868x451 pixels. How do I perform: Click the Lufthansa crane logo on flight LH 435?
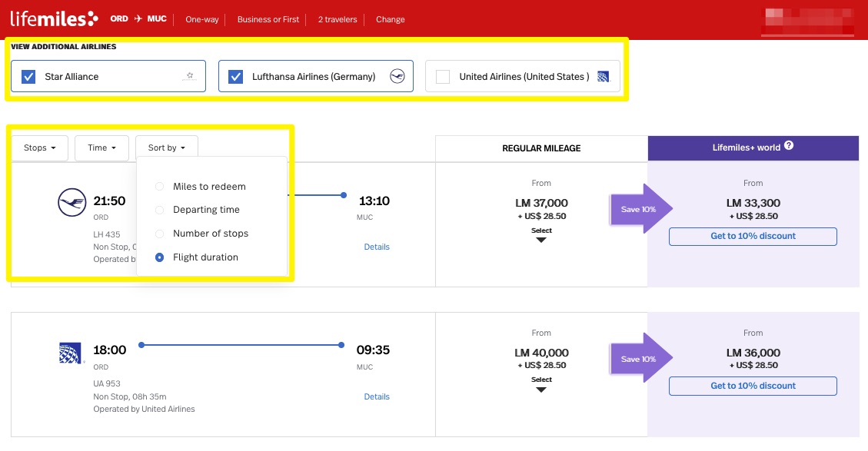point(71,203)
